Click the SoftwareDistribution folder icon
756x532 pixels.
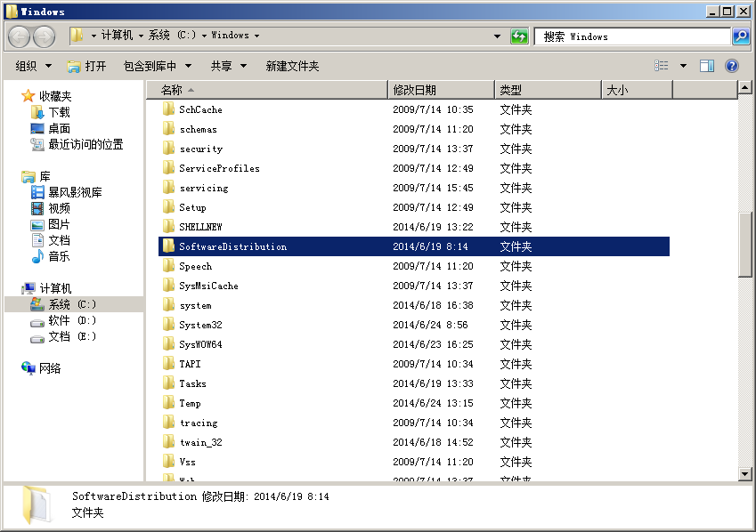pos(168,246)
